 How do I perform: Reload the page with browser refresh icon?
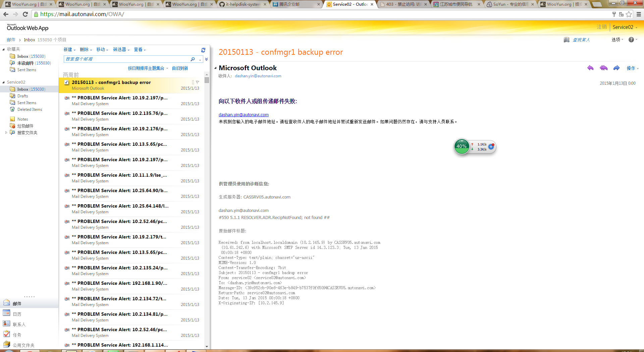click(25, 14)
